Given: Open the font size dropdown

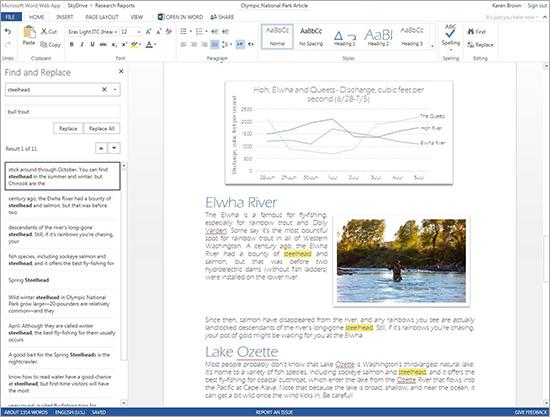Looking at the screenshot, I should [x=139, y=32].
